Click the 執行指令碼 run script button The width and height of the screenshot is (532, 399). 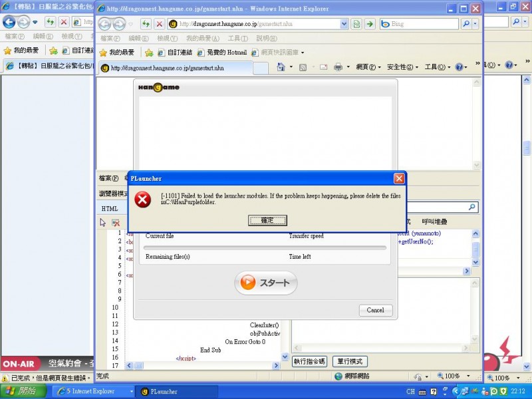pos(309,361)
